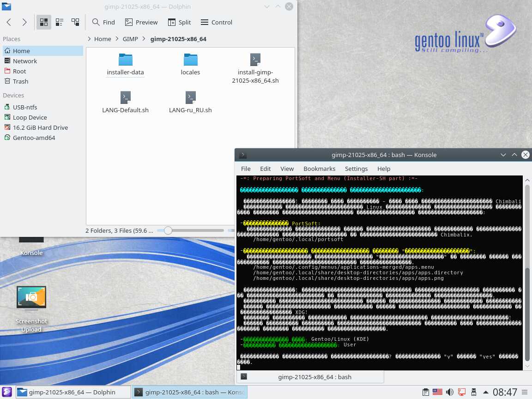532x399 pixels.
Task: Open USB-ntfs device
Action: 42,107
